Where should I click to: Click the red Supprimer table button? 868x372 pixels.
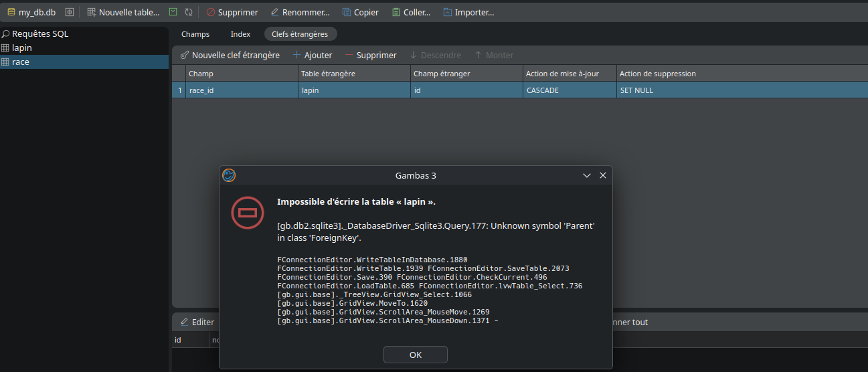pos(232,12)
